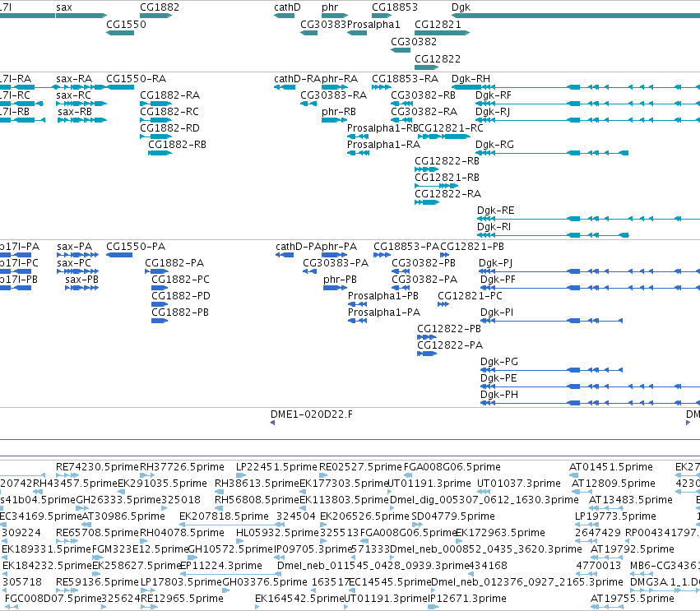This screenshot has height=611, width=700.
Task: Click transcript phr-RB
Action: (x=338, y=112)
